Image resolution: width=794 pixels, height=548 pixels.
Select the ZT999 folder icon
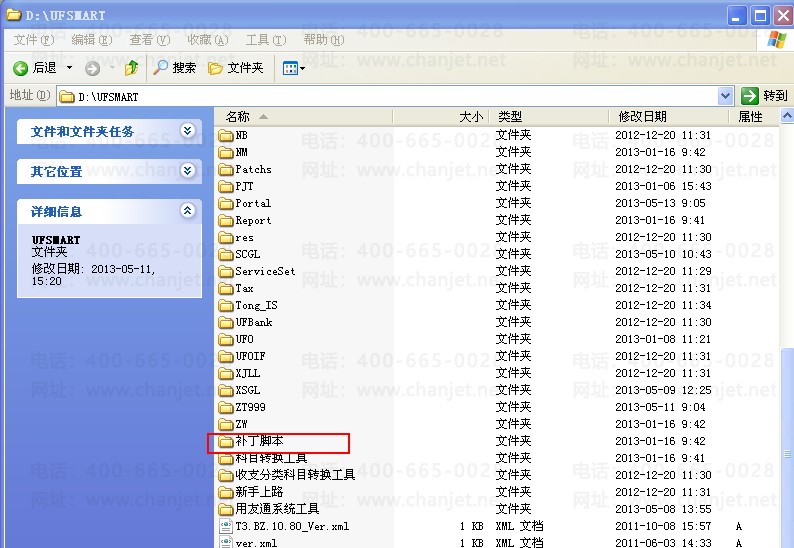click(x=226, y=408)
